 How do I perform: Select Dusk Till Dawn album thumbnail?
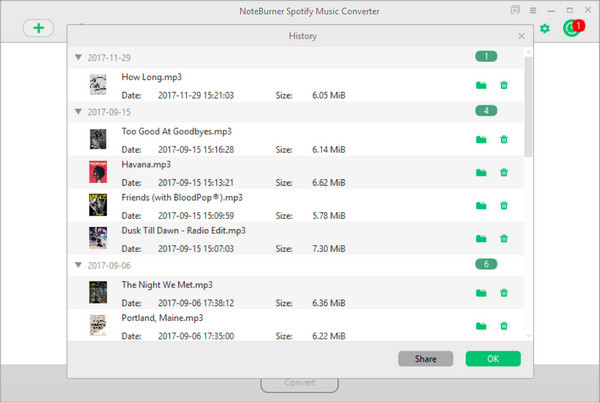point(98,238)
